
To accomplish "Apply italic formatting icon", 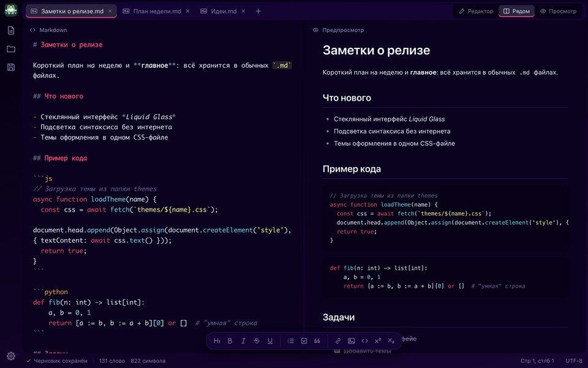I will [243, 341].
